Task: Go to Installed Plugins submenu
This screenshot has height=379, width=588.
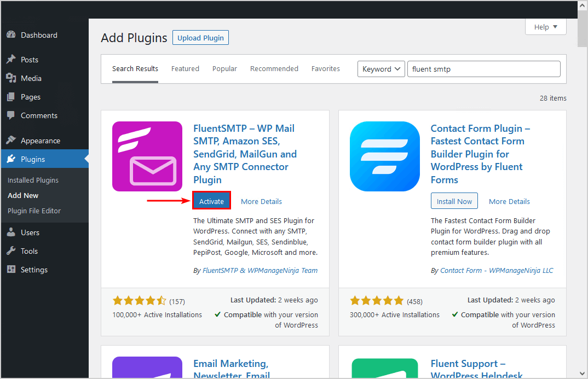Action: pyautogui.click(x=33, y=180)
